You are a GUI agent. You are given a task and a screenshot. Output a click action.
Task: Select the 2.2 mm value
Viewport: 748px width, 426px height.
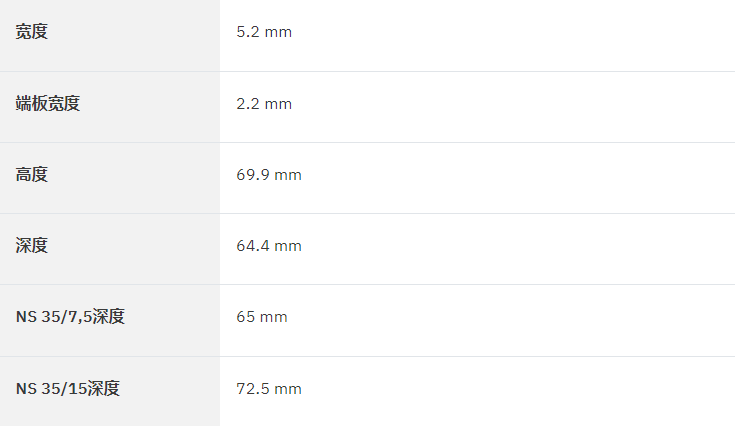[x=264, y=104]
